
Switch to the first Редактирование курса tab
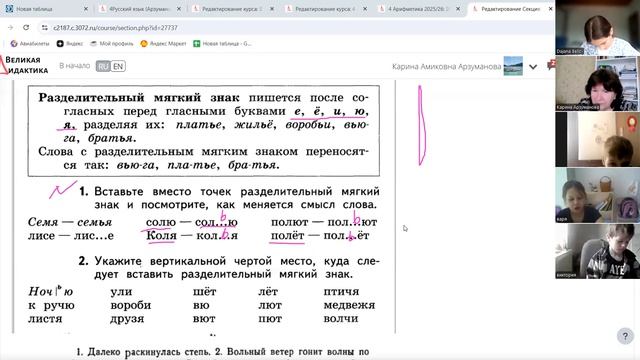(x=233, y=9)
